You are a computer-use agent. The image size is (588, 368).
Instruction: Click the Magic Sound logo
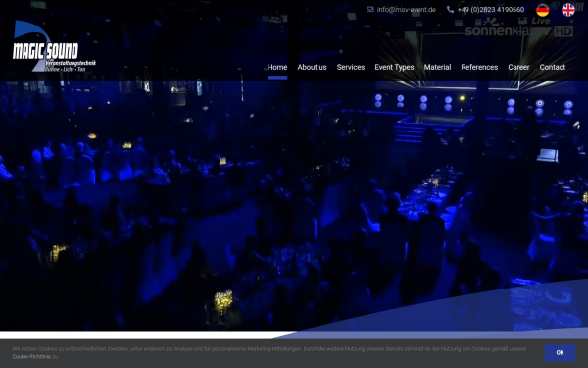click(54, 46)
